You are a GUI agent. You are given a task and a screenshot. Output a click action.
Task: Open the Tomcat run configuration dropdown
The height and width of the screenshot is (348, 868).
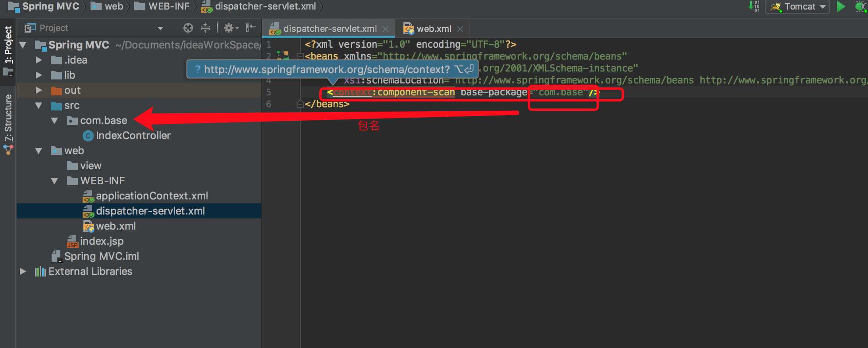pyautogui.click(x=798, y=7)
